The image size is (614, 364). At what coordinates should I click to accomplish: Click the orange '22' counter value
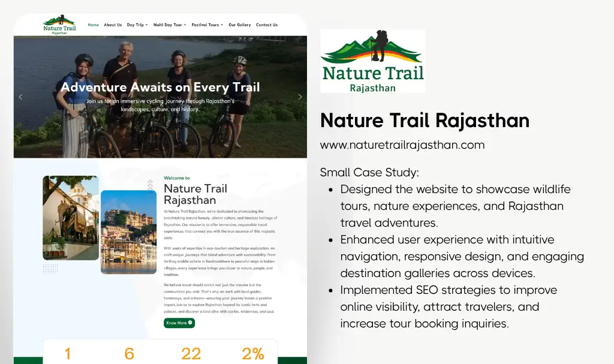click(191, 354)
